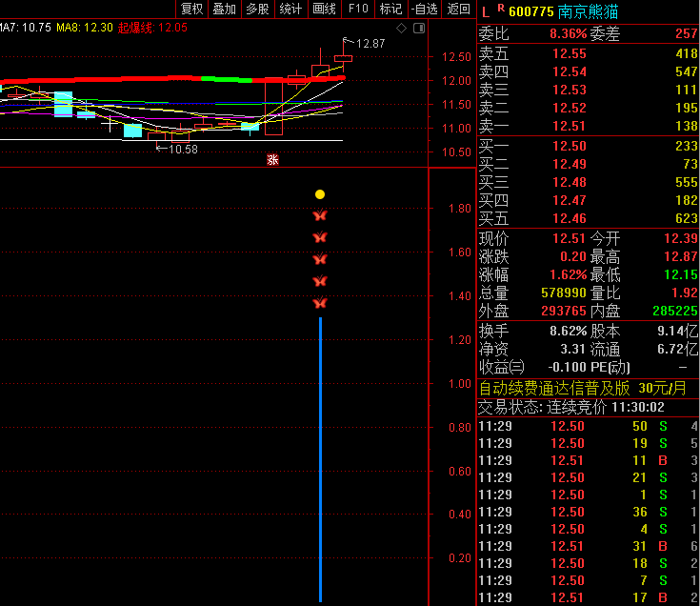Image resolution: width=700 pixels, height=606 pixels.
Task: Open the 复权 adjustment menu
Action: pos(191,10)
